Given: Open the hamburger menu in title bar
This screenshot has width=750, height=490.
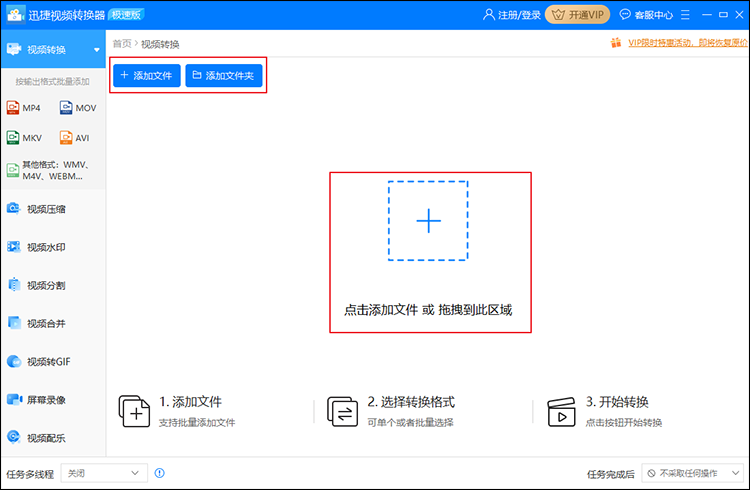Looking at the screenshot, I should pyautogui.click(x=685, y=15).
